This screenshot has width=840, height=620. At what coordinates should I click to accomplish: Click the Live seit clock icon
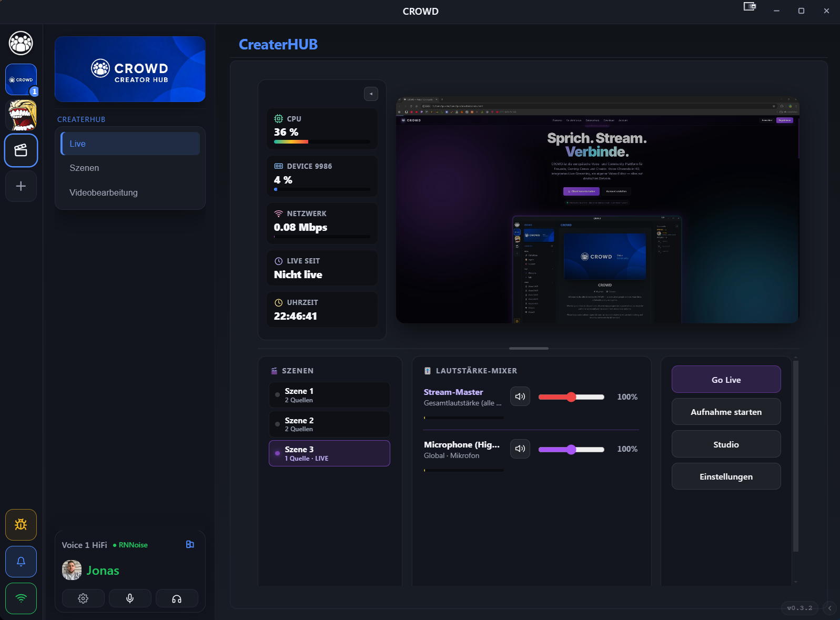tap(278, 261)
